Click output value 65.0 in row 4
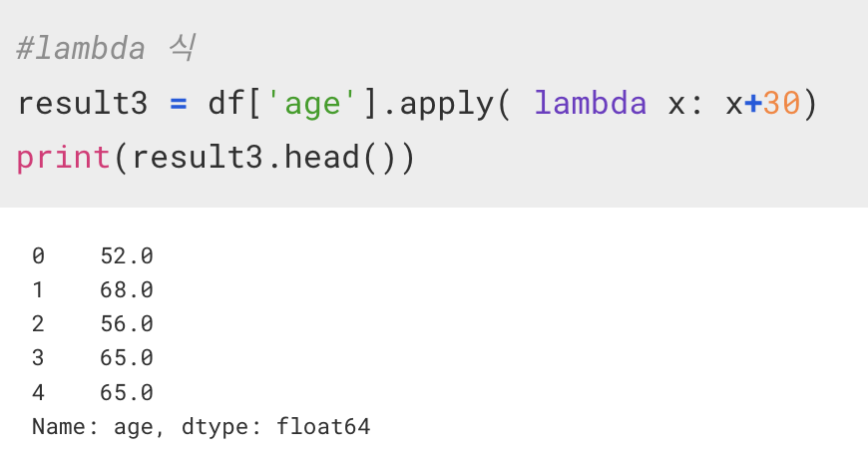The image size is (868, 467). (127, 393)
